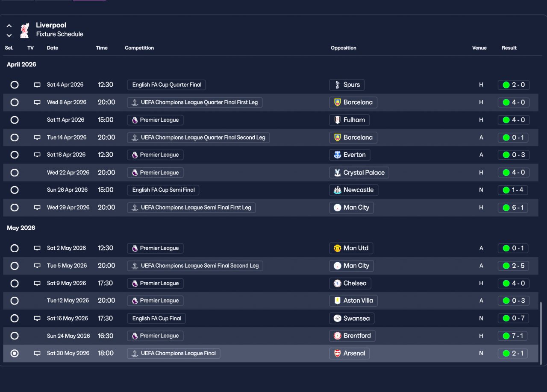547x392 pixels.
Task: Sort by the Result column header
Action: (x=509, y=48)
